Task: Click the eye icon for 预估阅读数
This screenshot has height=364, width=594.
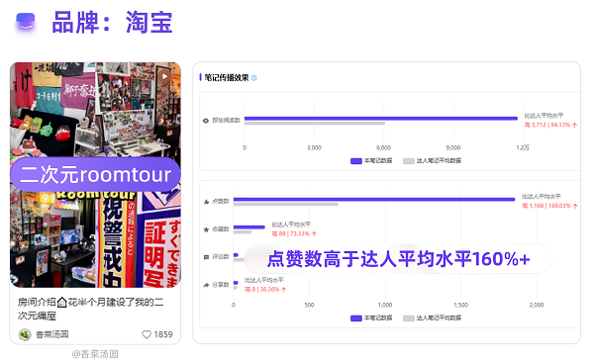Action: 206,121
